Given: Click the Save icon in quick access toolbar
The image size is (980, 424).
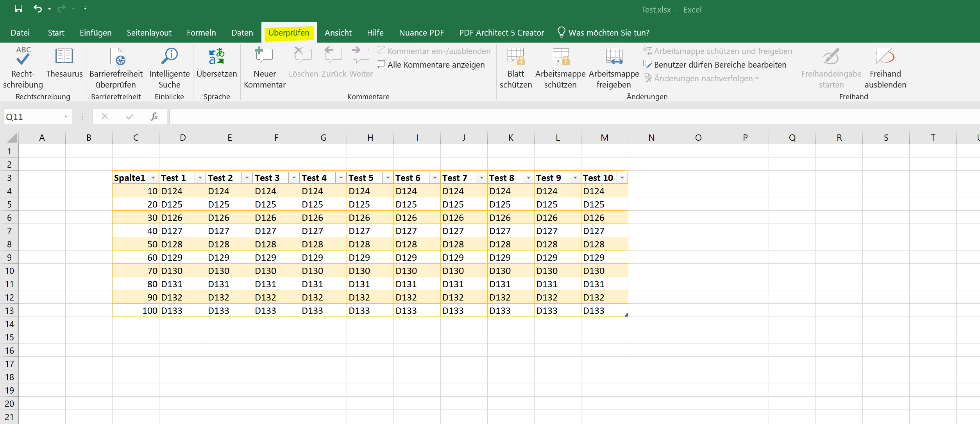Looking at the screenshot, I should (x=18, y=9).
